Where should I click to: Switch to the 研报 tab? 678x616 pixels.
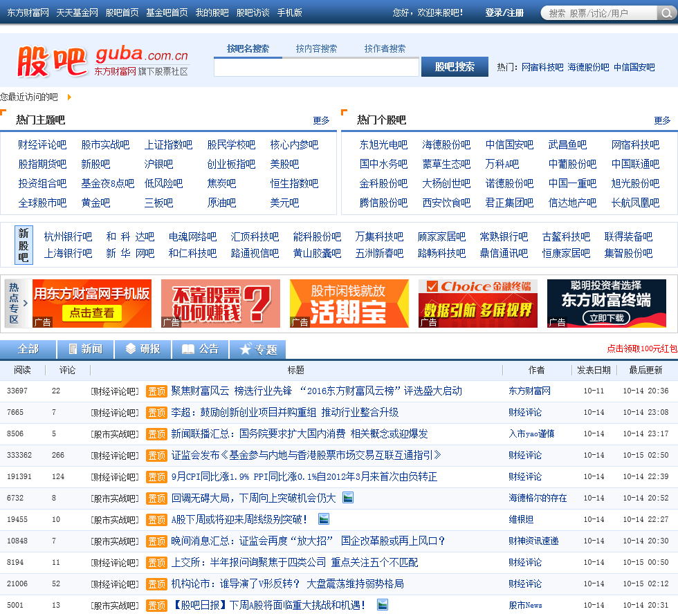click(x=143, y=349)
